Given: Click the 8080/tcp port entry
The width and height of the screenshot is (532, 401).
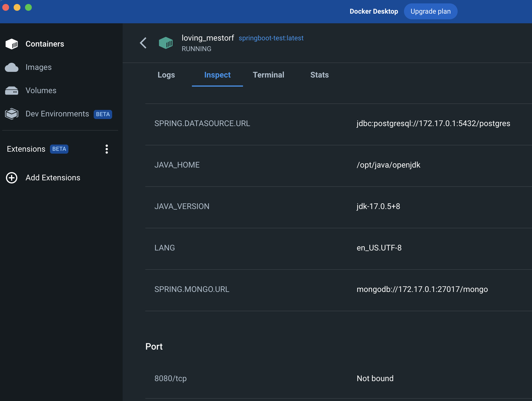Looking at the screenshot, I should [171, 379].
